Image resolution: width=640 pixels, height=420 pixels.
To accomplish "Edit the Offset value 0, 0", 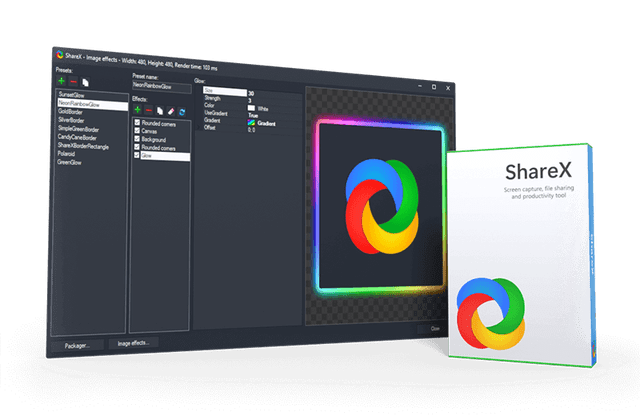I will 251,130.
